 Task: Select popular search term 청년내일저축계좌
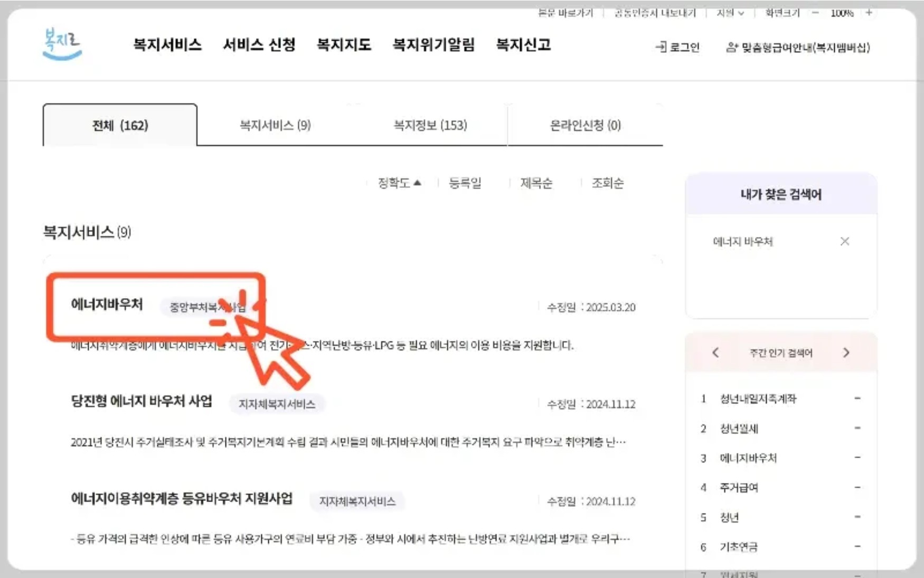(x=758, y=399)
